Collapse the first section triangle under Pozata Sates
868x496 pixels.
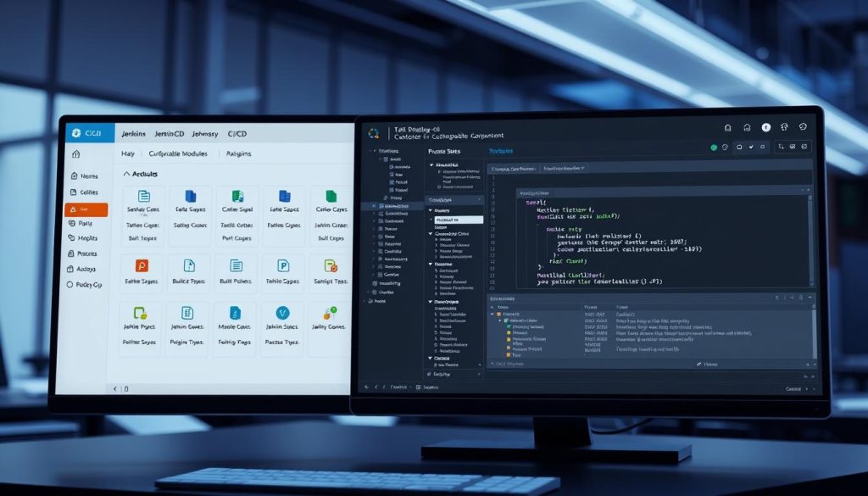click(x=431, y=165)
